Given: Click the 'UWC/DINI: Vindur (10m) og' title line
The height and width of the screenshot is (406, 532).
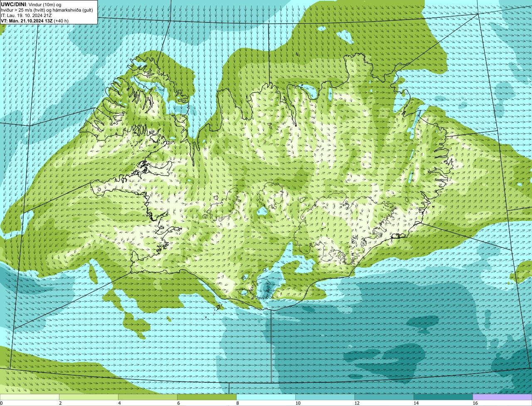Looking at the screenshot, I should (31, 4).
